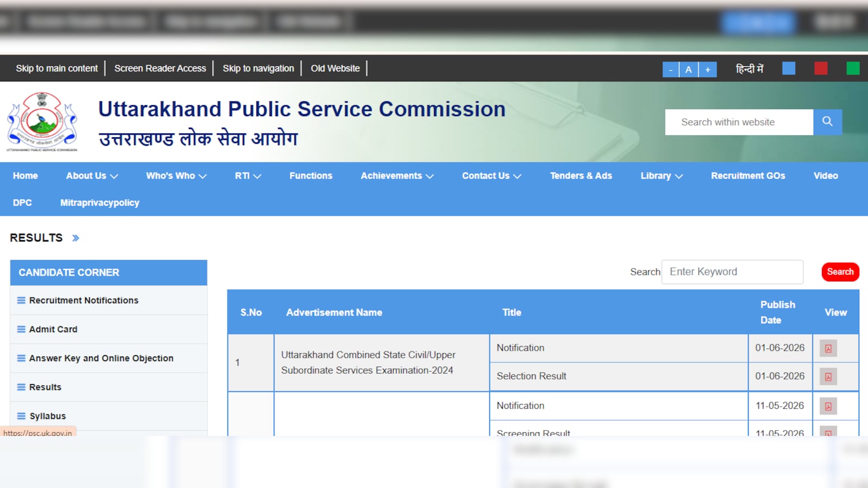
Task: Click the magnifier search button in header
Action: point(827,122)
